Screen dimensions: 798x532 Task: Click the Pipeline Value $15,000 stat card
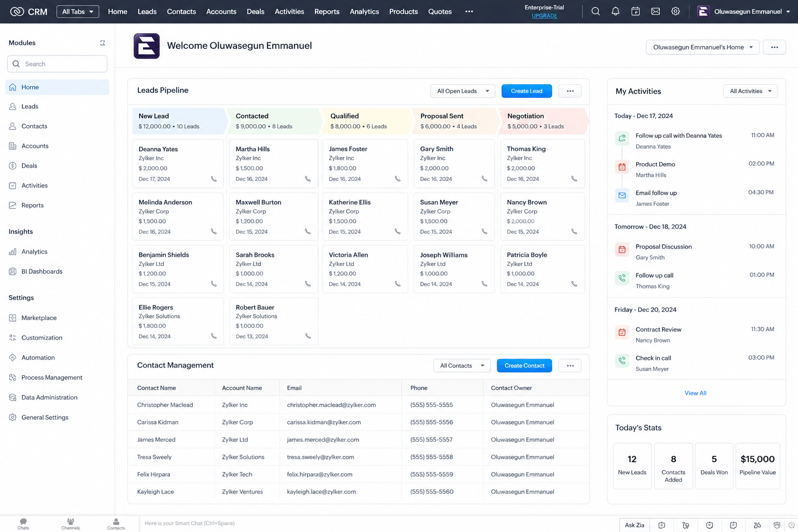757,466
